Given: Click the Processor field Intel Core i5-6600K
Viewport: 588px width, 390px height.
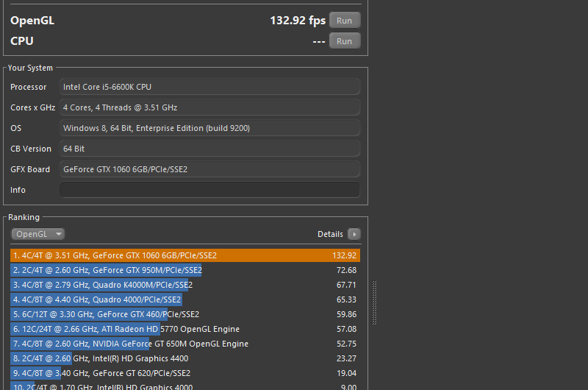Looking at the screenshot, I should [x=209, y=87].
